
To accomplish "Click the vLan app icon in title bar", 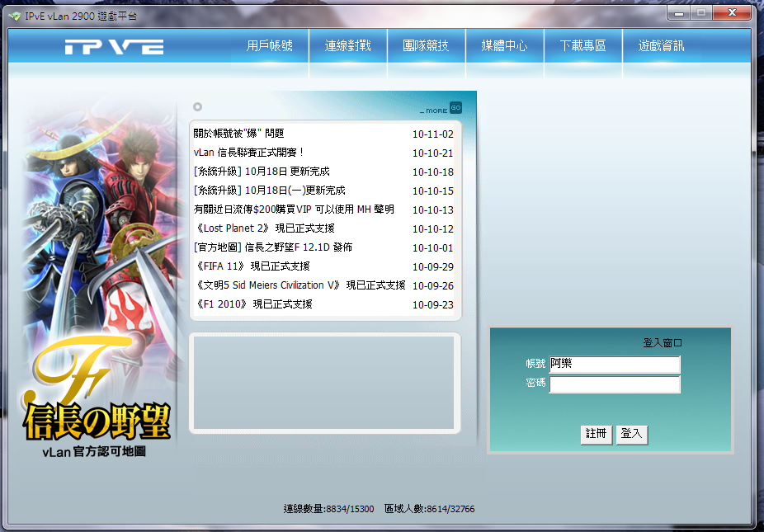I will tap(15, 16).
